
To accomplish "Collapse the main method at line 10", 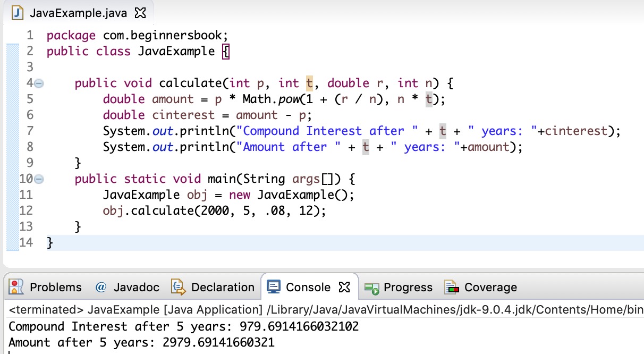I will coord(39,179).
